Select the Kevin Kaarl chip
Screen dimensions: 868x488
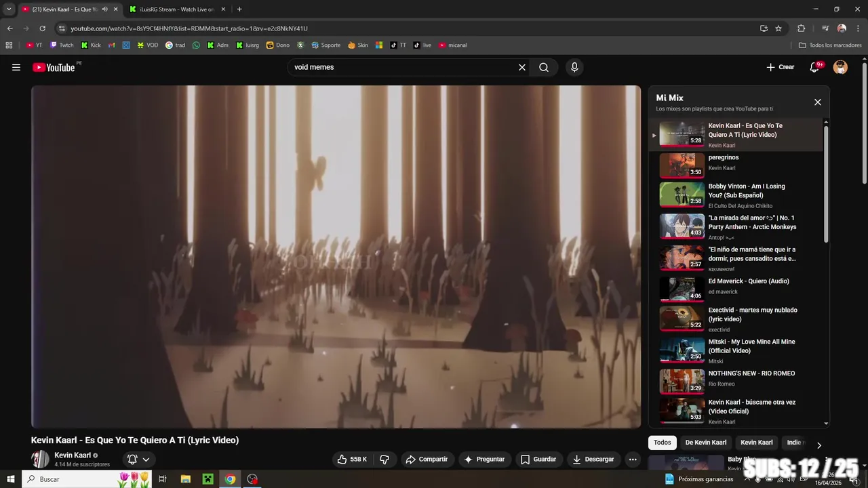[x=757, y=443]
